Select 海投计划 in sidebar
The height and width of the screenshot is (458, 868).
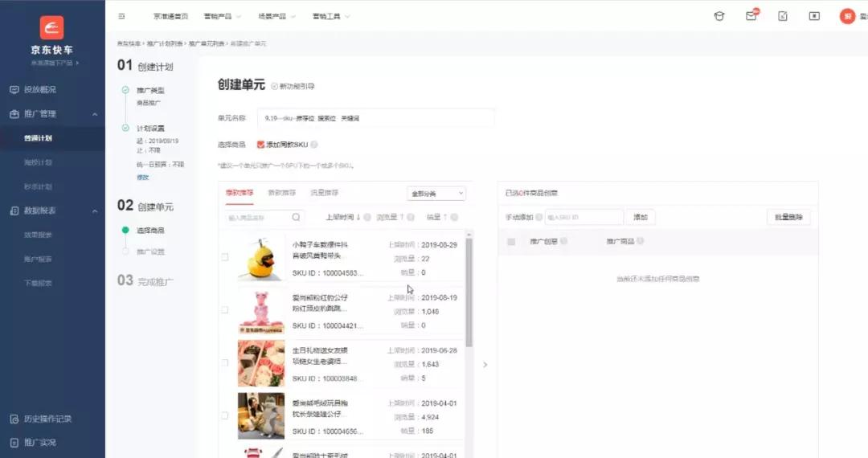point(39,162)
